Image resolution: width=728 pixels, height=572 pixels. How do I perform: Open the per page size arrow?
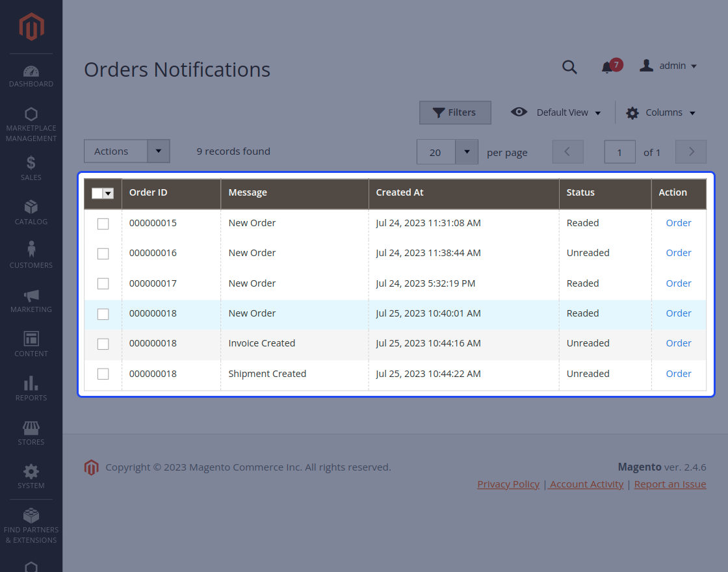[x=467, y=152]
